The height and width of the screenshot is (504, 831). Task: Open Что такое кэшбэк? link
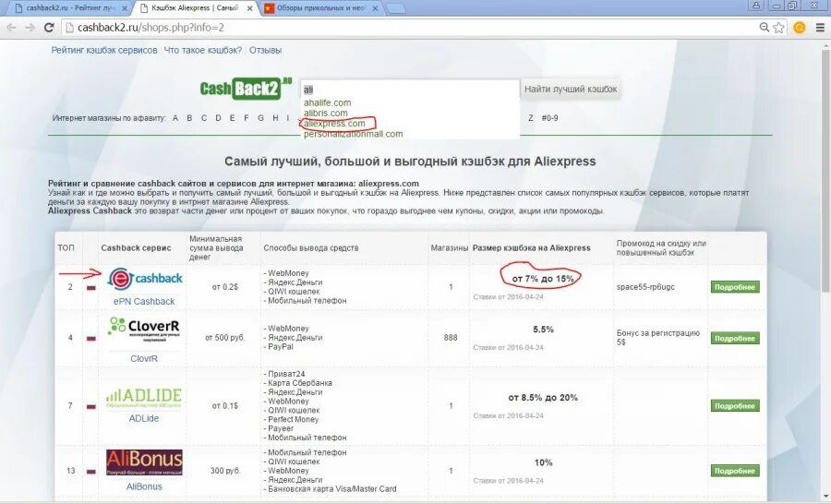pyautogui.click(x=202, y=51)
